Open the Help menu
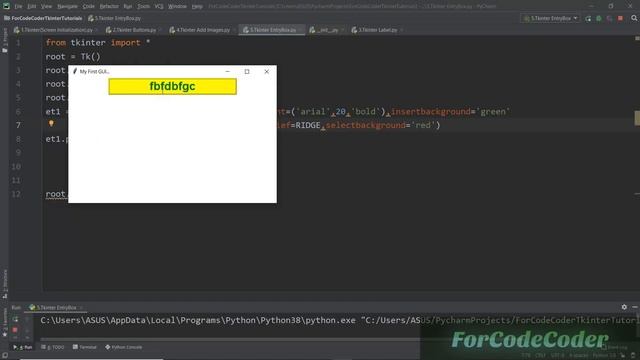 pyautogui.click(x=197, y=7)
